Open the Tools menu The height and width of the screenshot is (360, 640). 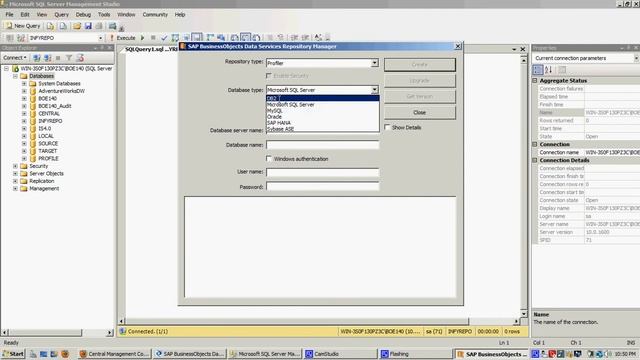pyautogui.click(x=104, y=14)
